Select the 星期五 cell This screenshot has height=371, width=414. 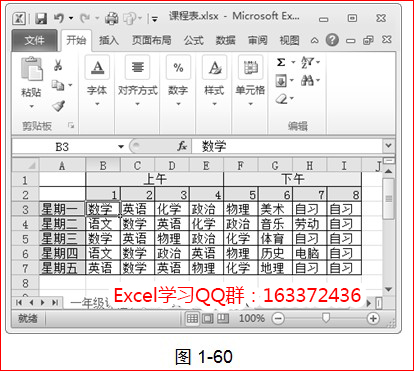click(62, 268)
